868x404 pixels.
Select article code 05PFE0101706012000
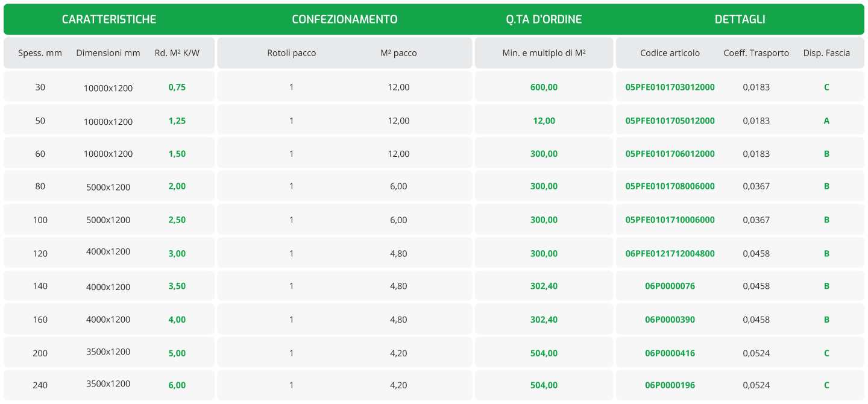point(670,154)
